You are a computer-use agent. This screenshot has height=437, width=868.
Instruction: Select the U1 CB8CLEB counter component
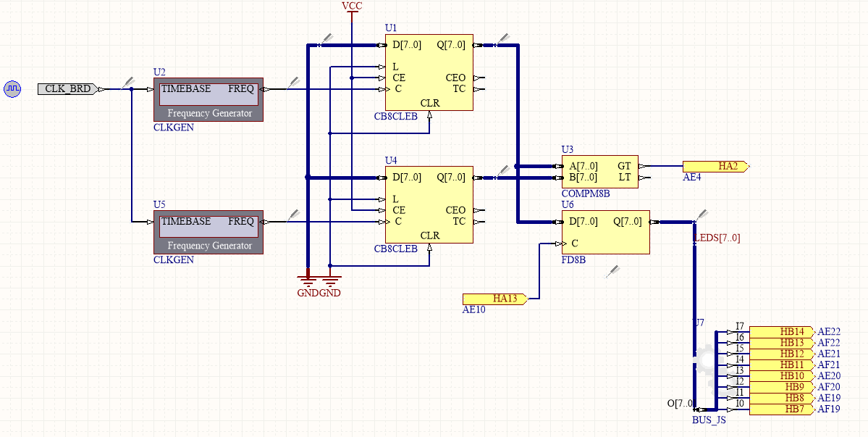coord(429,72)
